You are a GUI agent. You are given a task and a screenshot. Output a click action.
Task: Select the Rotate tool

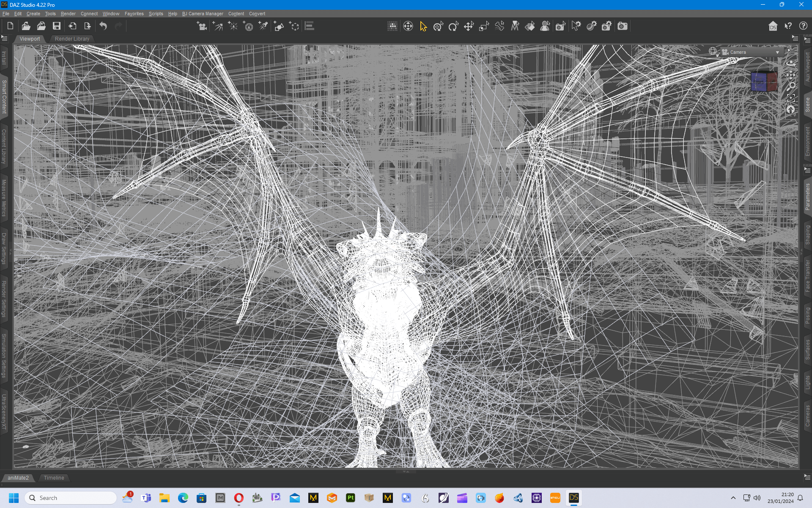pos(453,26)
